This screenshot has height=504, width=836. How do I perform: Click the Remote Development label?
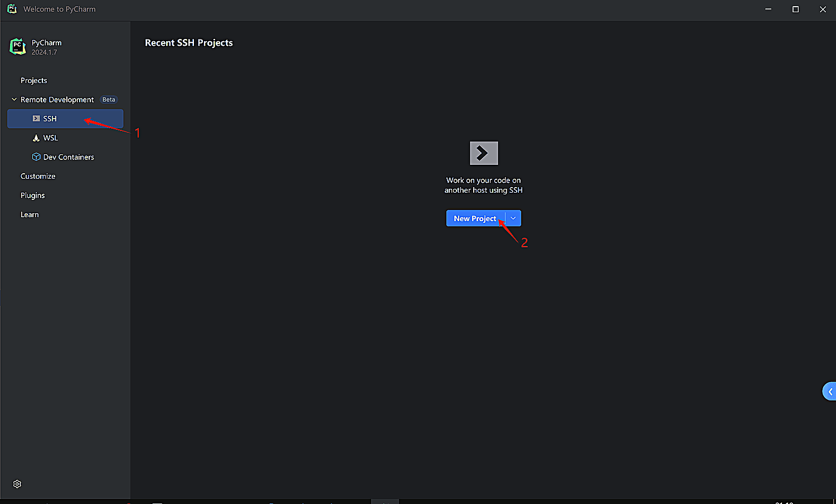tap(57, 100)
